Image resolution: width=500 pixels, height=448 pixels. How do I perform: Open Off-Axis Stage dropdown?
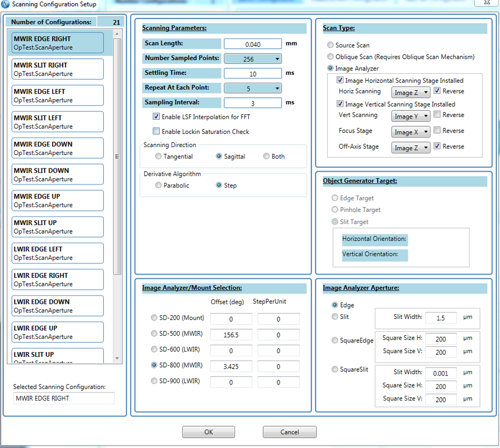(x=411, y=148)
